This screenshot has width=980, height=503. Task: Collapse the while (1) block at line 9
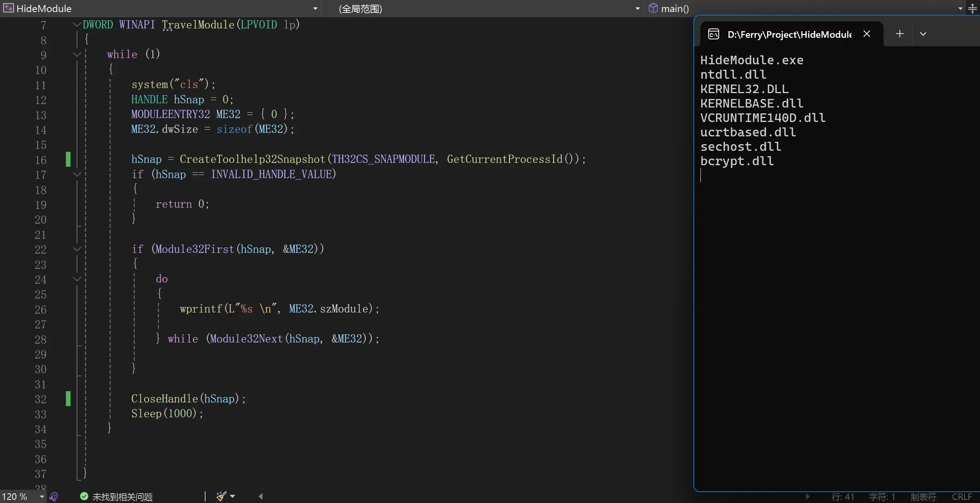click(77, 54)
